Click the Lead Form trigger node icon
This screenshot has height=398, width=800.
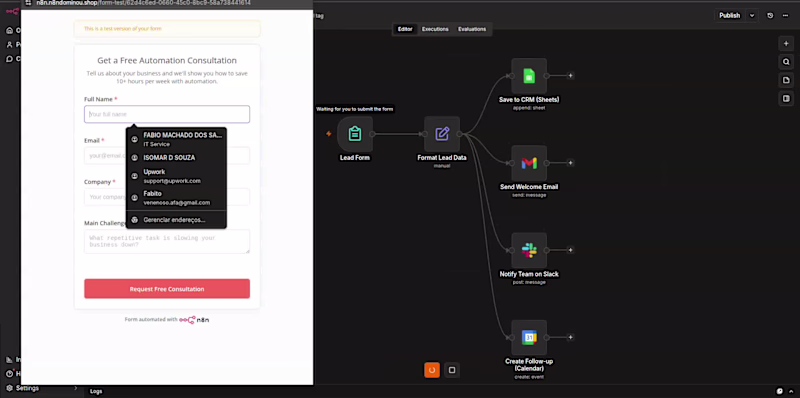click(355, 134)
